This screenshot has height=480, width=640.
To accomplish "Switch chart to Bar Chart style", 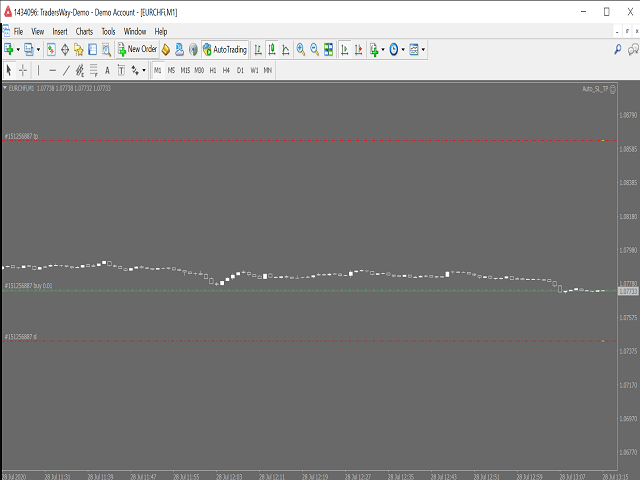I will click(x=258, y=49).
